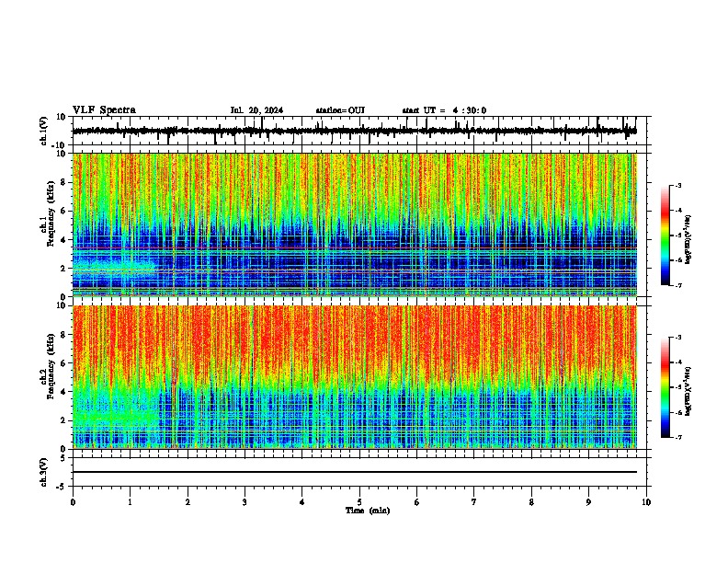Click the "2" kHz tick of ch.2 spectrogram

click(63, 420)
